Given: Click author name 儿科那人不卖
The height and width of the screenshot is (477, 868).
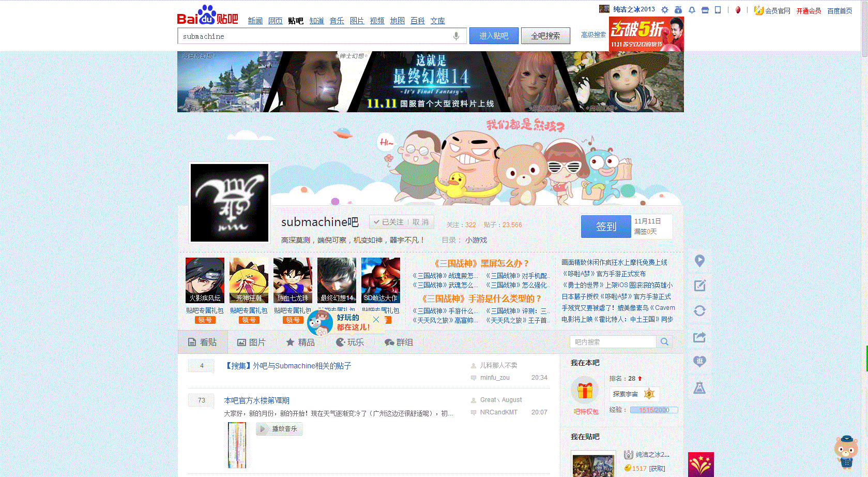Looking at the screenshot, I should pos(498,365).
